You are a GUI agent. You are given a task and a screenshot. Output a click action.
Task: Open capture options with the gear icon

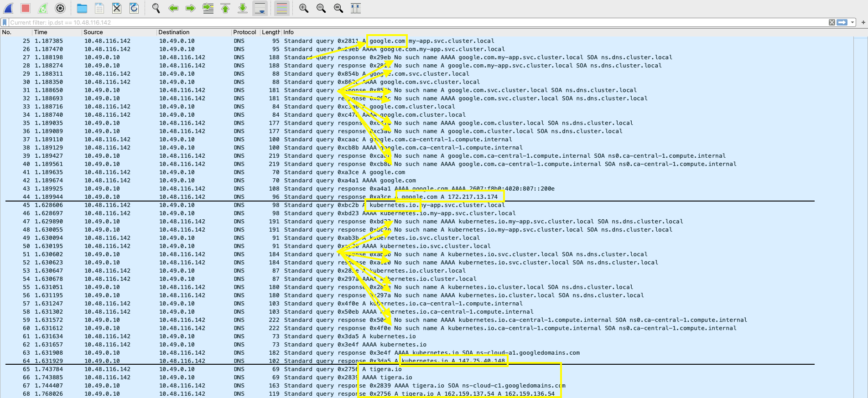(x=60, y=8)
